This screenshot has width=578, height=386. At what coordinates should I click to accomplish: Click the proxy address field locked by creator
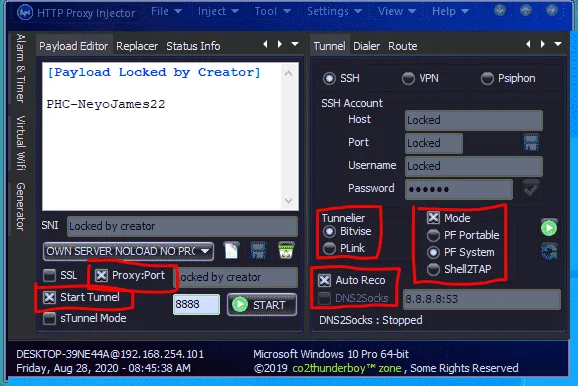point(235,277)
